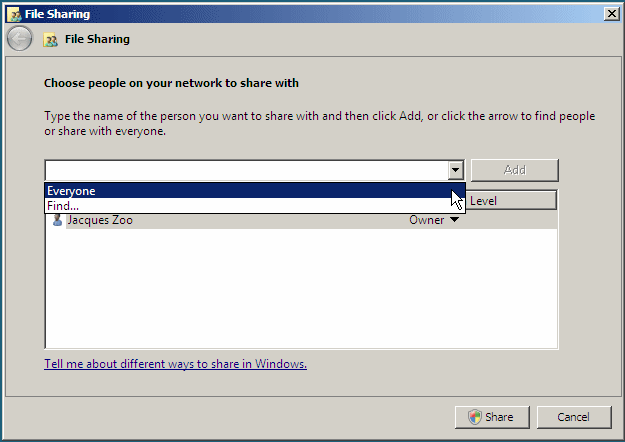625x442 pixels.
Task: Click the Owner permission level text
Action: 426,220
